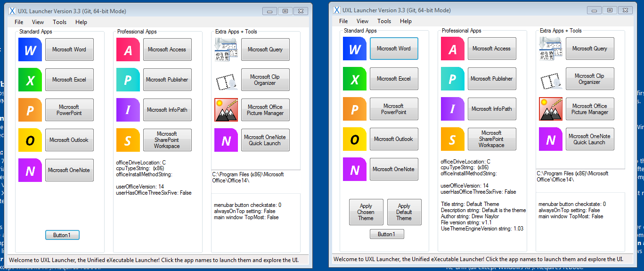Launch SharePoint Workspace button in left window
This screenshot has height=271, width=644.
[167, 140]
